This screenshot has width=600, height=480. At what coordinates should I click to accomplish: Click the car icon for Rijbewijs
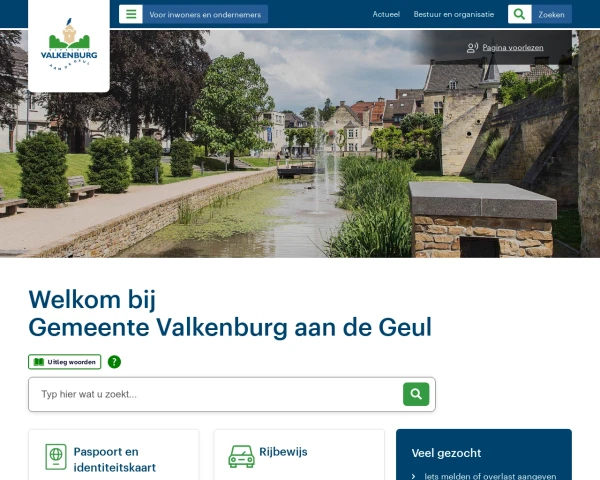point(241,456)
